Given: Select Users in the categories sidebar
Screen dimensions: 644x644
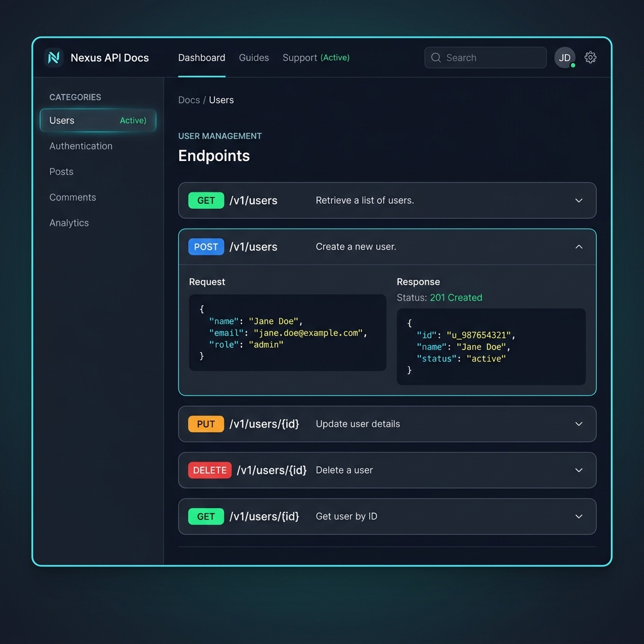Looking at the screenshot, I should [97, 120].
